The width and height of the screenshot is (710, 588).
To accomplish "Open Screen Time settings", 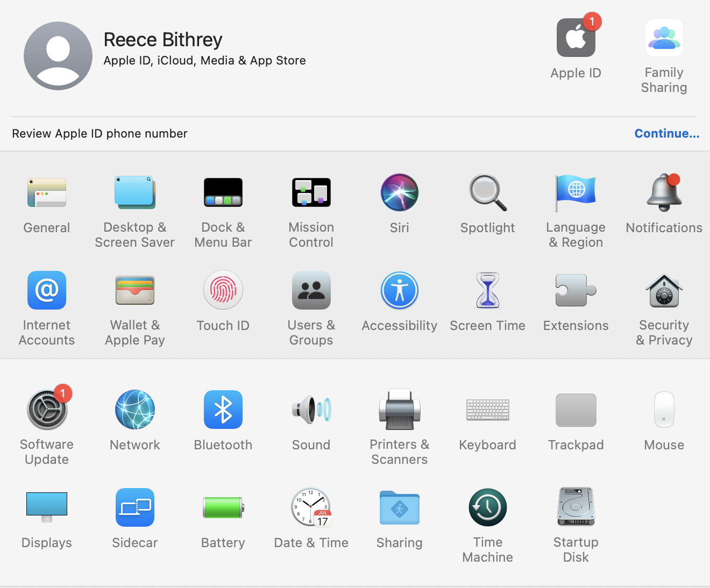I will (x=488, y=290).
